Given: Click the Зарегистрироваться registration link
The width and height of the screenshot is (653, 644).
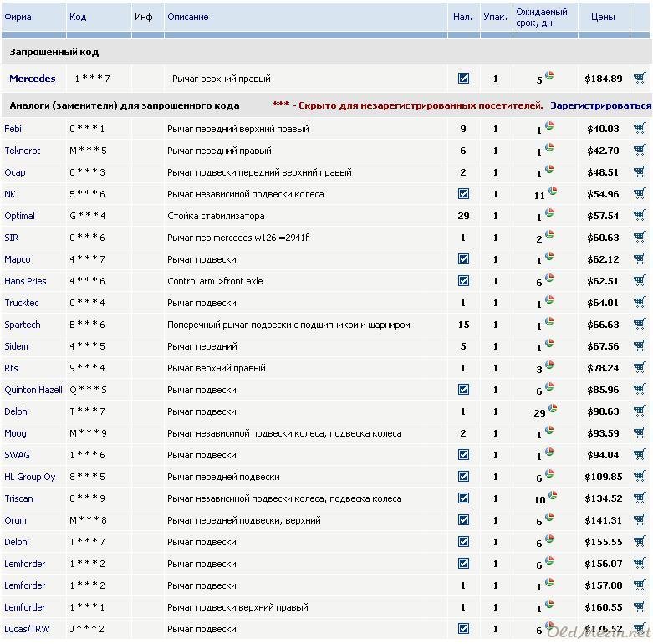Looking at the screenshot, I should [x=600, y=105].
